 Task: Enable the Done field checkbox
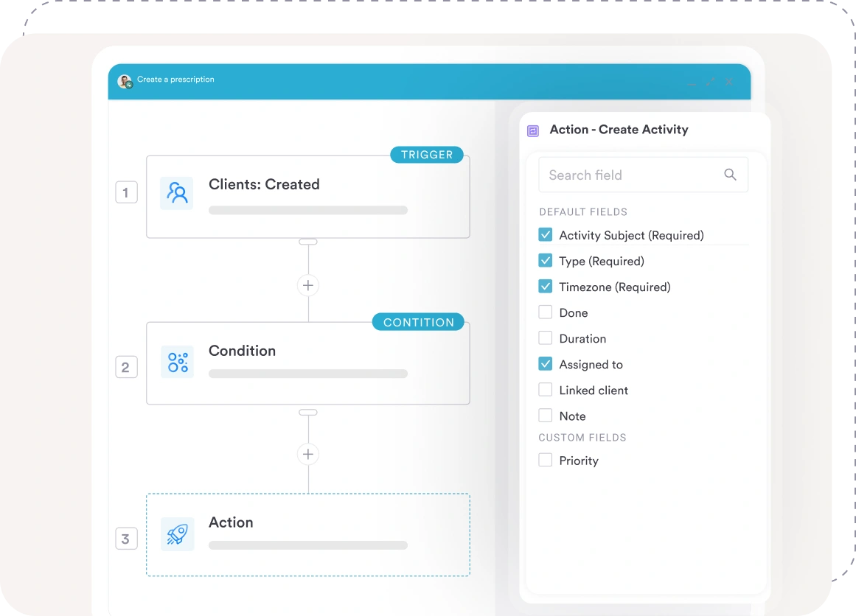point(546,312)
